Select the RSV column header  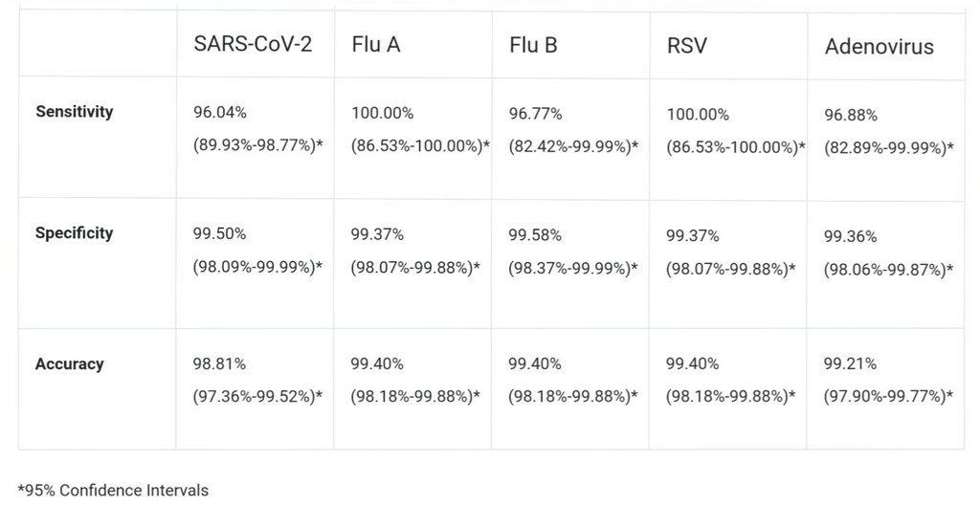pyautogui.click(x=687, y=45)
